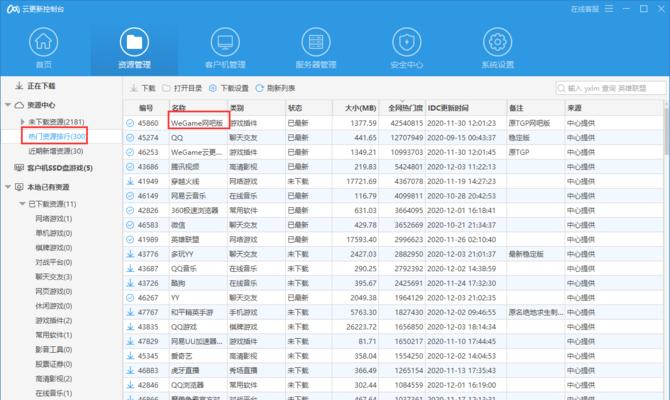Click the magnifier icon in search box
670x400 pixels.
[561, 88]
